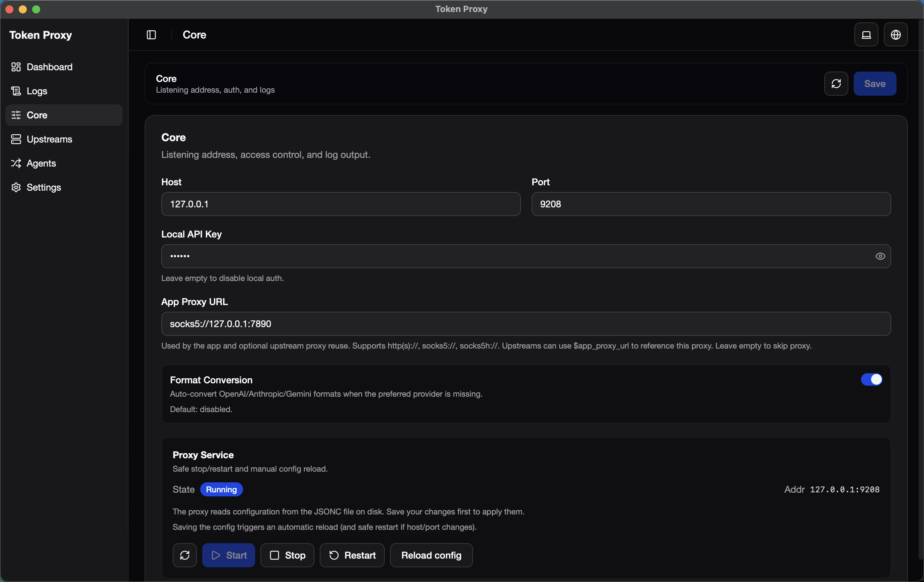This screenshot has width=924, height=582.
Task: Start the proxy service
Action: [x=228, y=555]
